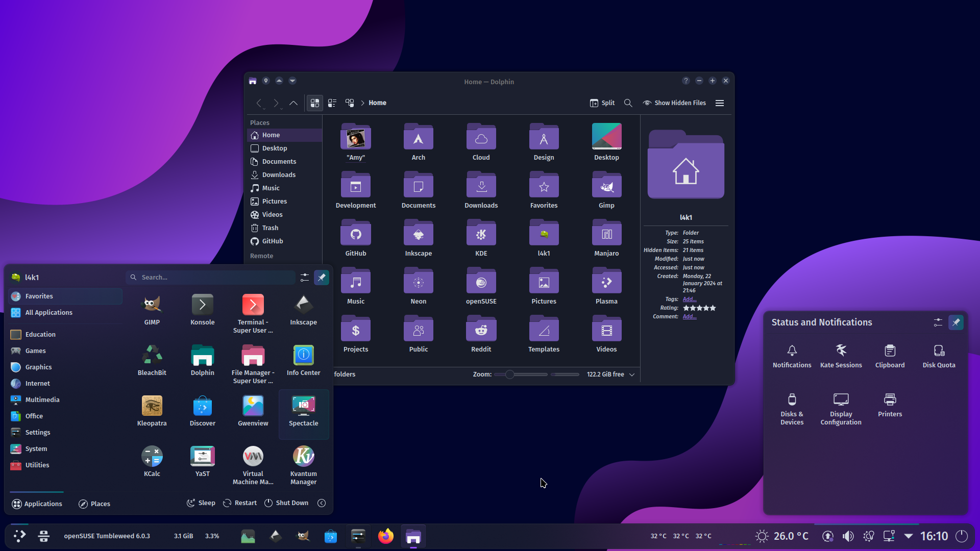Click the Add tags link in Dolphin info panel
The height and width of the screenshot is (551, 980).
689,299
